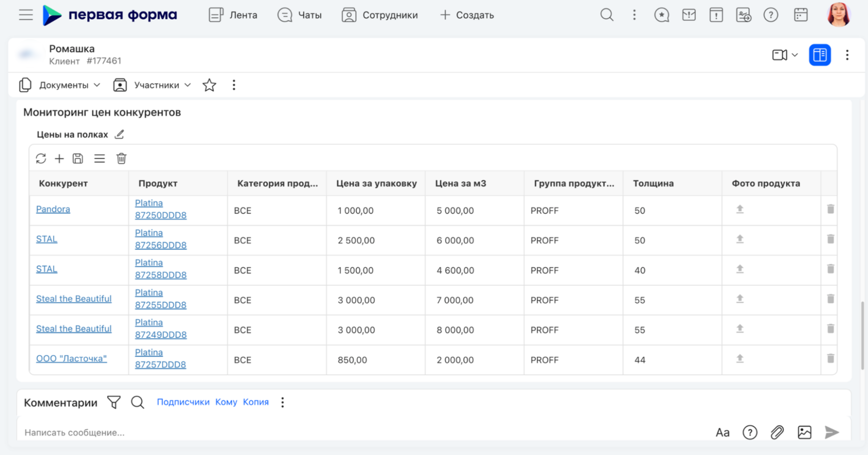The image size is (868, 455).
Task: Open Platina 87250DDD8 product link
Action: (x=161, y=209)
